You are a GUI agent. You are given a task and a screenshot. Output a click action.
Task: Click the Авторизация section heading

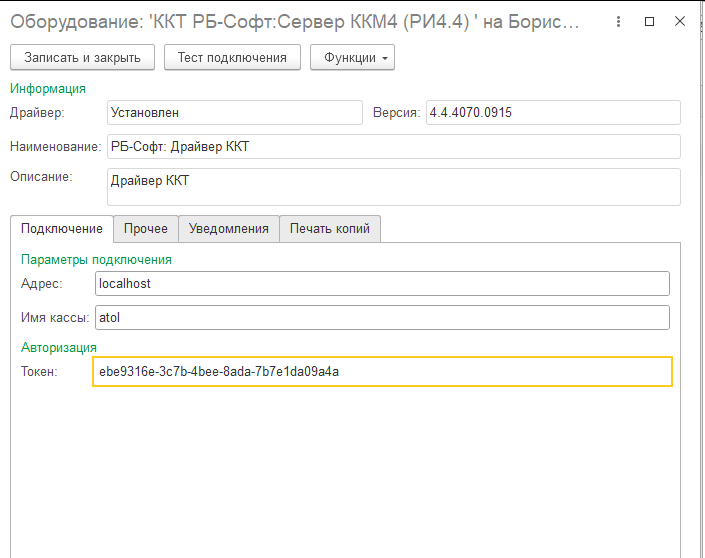point(59,347)
